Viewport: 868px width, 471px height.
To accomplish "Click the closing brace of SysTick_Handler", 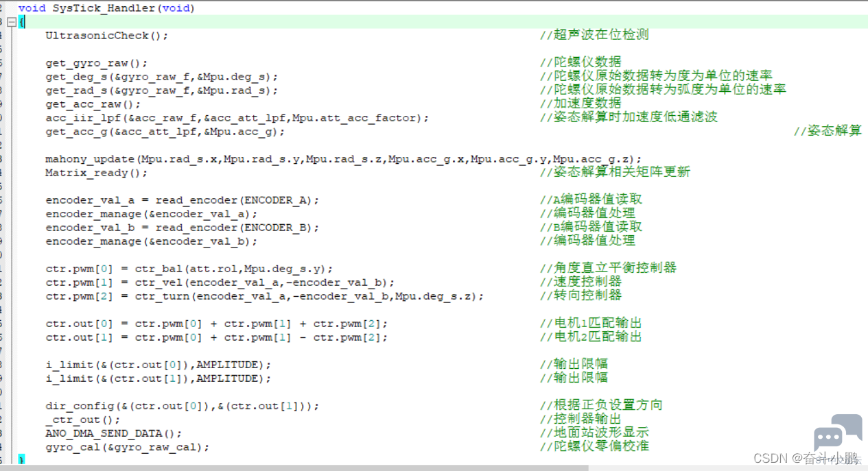I will [21, 459].
